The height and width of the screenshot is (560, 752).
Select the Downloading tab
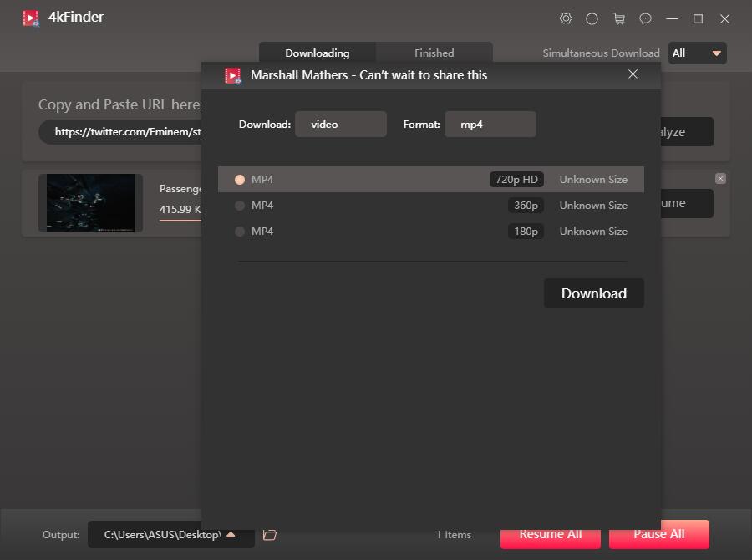[x=317, y=52]
